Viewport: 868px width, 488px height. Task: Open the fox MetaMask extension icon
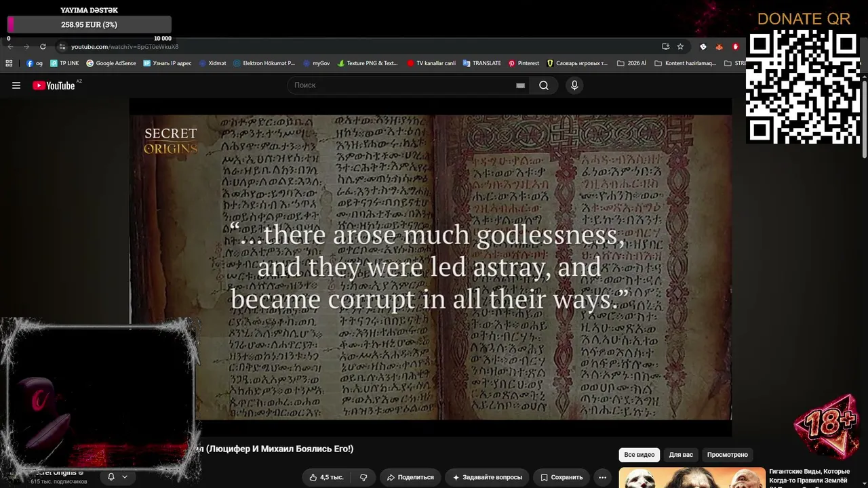tap(719, 47)
